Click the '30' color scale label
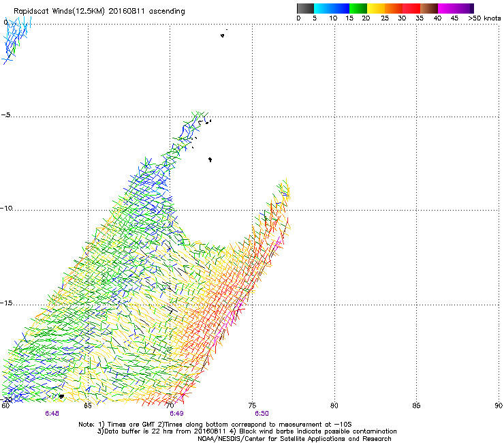The width and height of the screenshot is (504, 443). (x=402, y=18)
